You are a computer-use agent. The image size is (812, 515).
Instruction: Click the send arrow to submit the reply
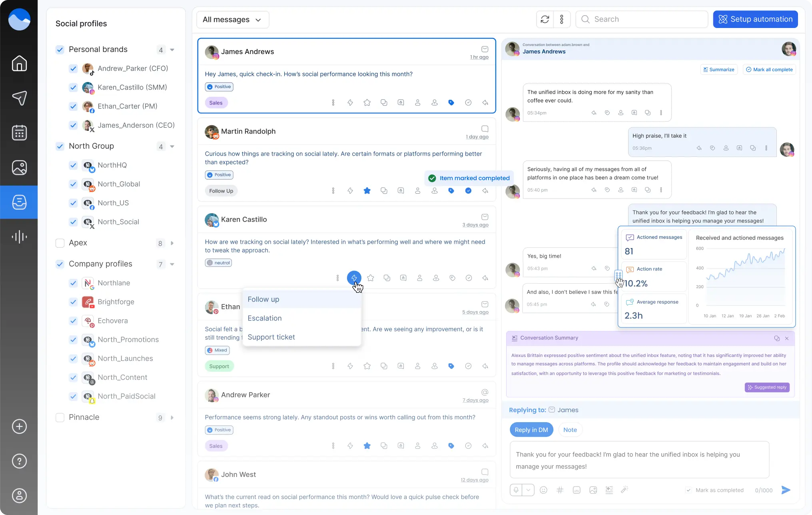786,490
